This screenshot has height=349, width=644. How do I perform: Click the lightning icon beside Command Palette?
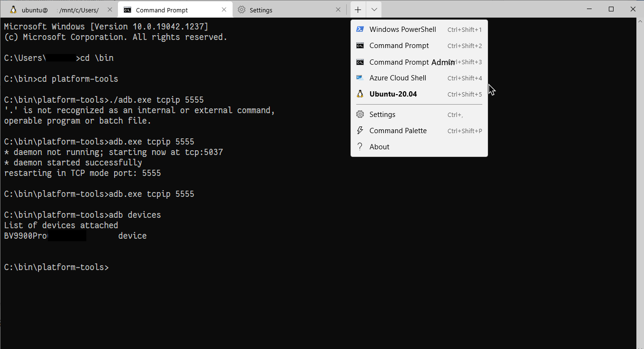tap(360, 130)
